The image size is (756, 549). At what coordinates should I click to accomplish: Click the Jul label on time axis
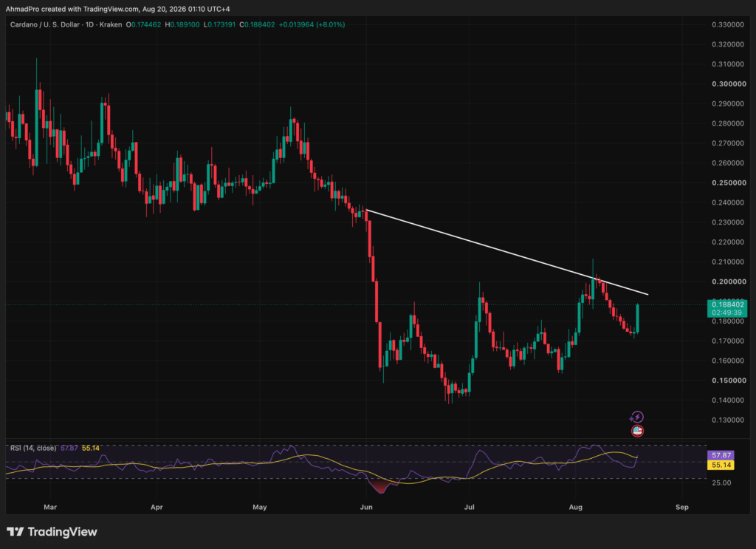(469, 507)
